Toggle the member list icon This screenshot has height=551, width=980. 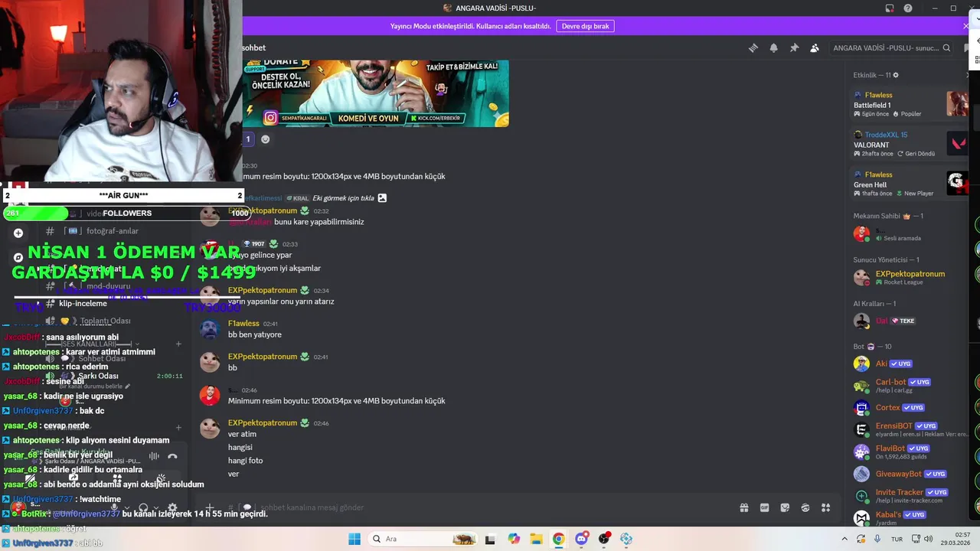pyautogui.click(x=815, y=47)
